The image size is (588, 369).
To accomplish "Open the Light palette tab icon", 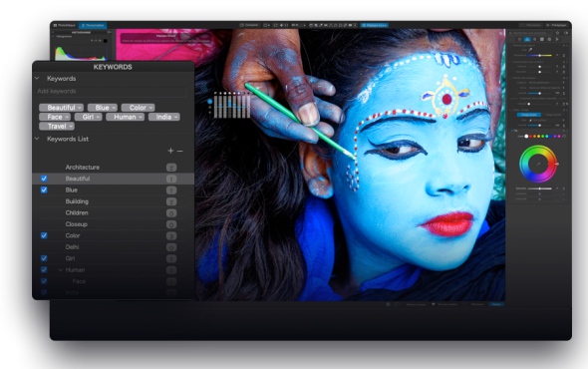I will 520,39.
